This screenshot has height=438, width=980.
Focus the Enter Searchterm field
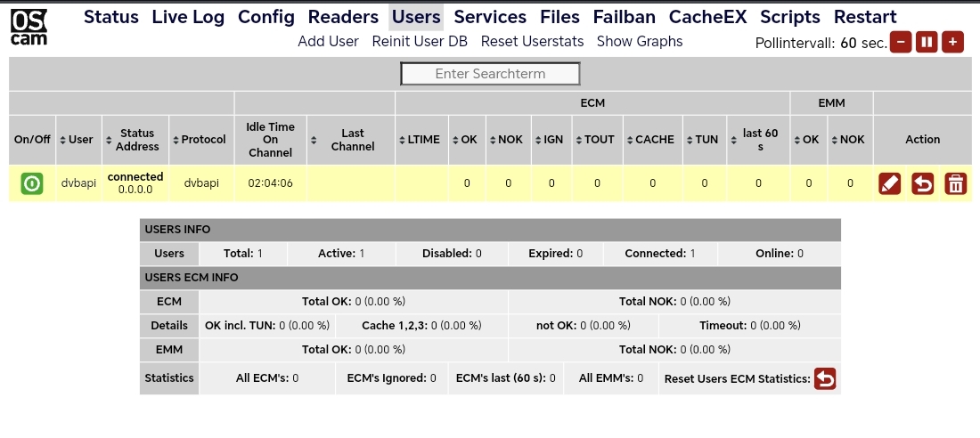coord(490,74)
